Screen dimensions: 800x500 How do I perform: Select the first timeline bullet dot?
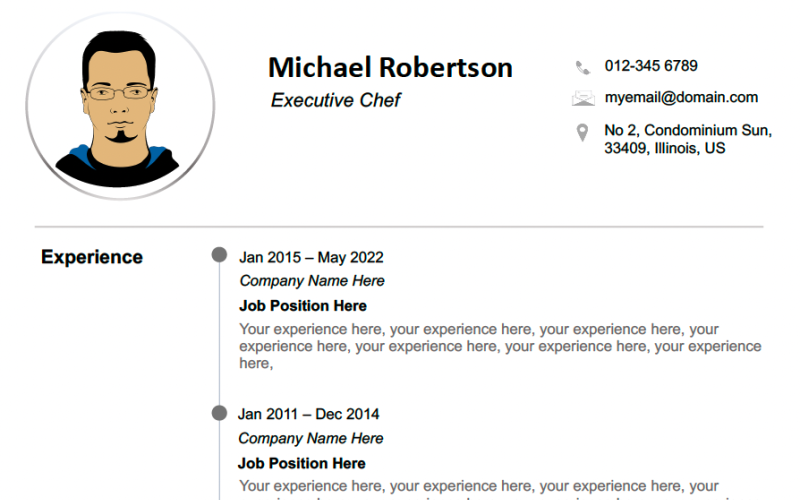[x=219, y=256]
